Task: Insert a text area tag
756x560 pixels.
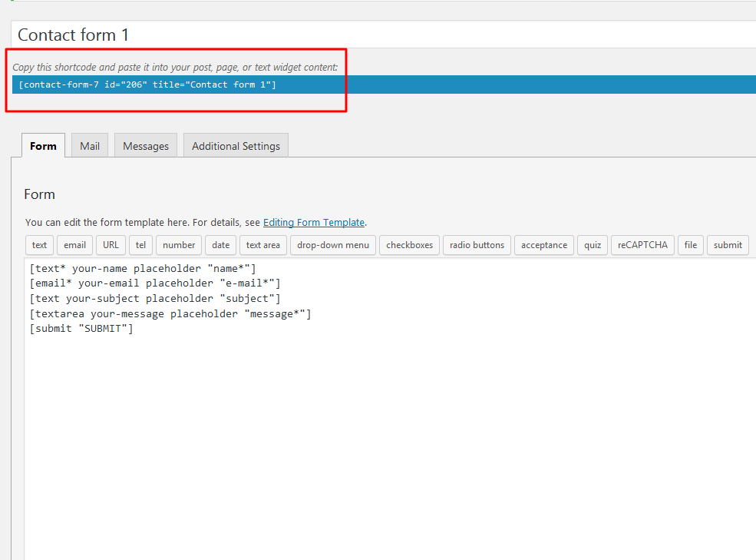Action: tap(263, 245)
